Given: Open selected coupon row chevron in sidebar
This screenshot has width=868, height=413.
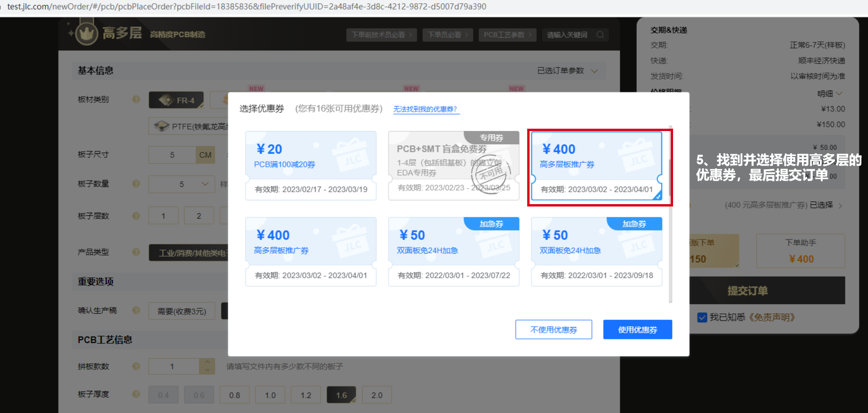Looking at the screenshot, I should (x=840, y=206).
